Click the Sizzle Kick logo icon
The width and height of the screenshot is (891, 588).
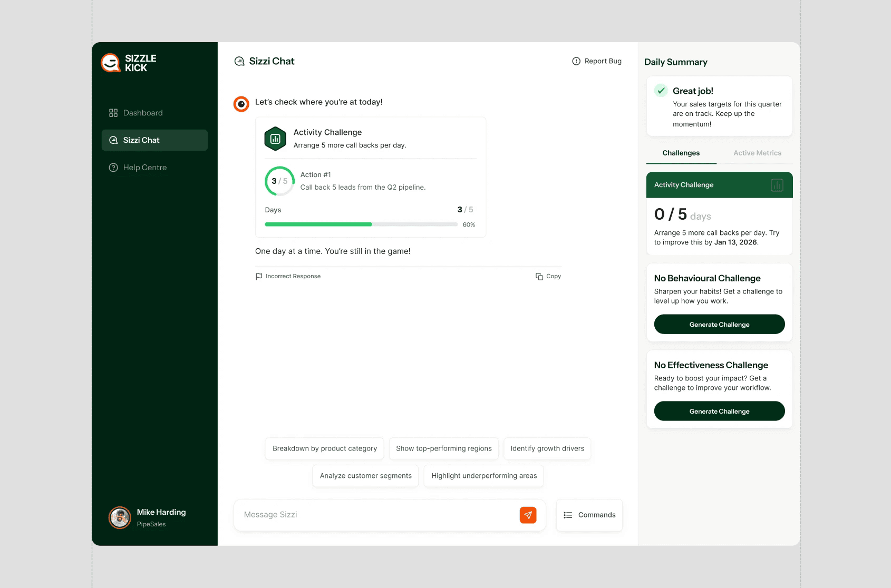[x=111, y=62]
